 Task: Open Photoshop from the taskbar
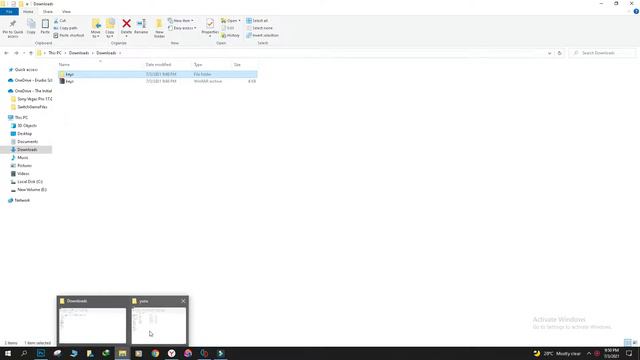pos(41,353)
